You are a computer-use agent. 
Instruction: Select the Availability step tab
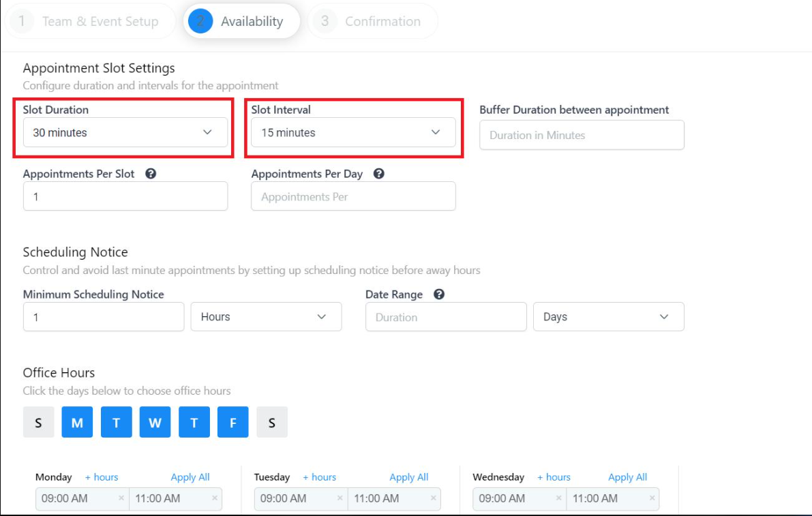point(241,21)
